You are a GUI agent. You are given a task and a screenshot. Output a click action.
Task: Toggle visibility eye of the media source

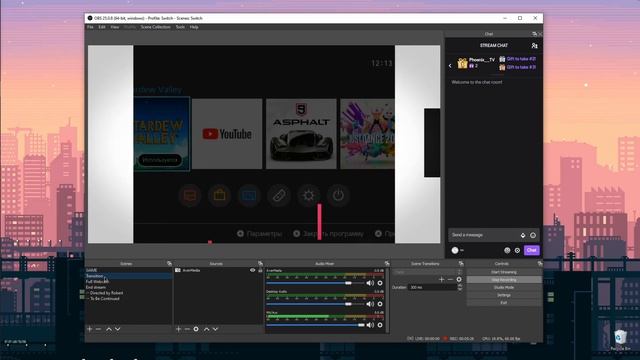(253, 270)
